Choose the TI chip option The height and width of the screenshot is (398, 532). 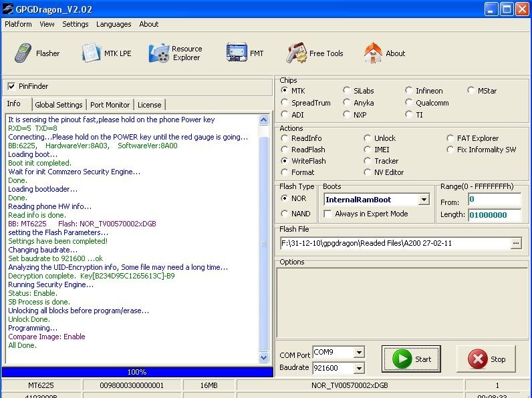tap(408, 115)
